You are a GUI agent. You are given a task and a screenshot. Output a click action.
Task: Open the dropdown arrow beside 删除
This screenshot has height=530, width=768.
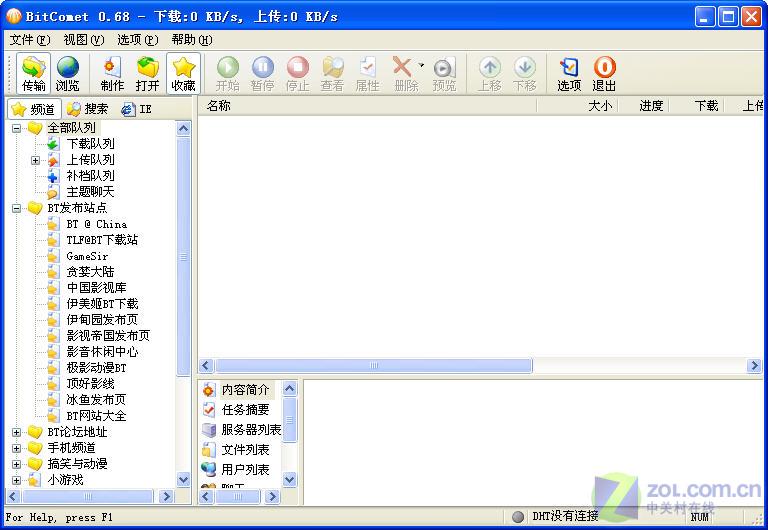coord(421,65)
